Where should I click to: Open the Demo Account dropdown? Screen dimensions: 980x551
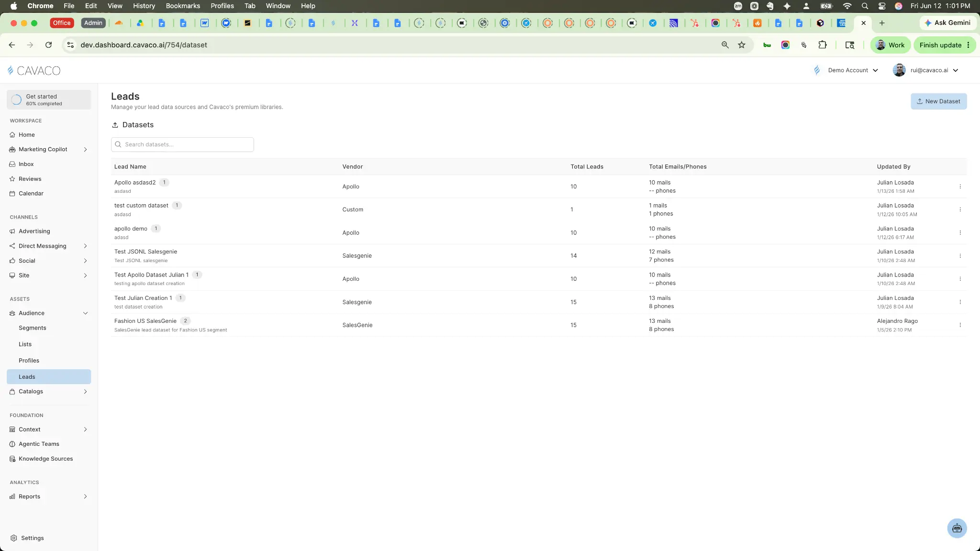846,70
